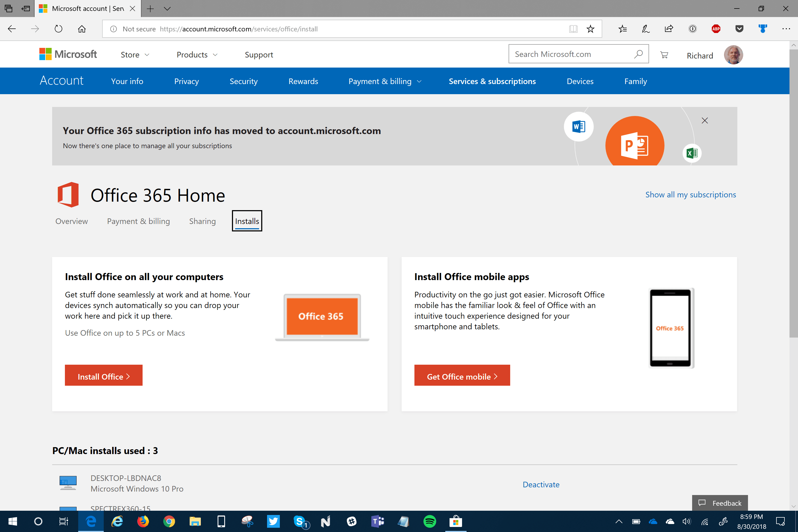Open Cortana circle on taskbar
798x532 pixels.
tap(38, 521)
